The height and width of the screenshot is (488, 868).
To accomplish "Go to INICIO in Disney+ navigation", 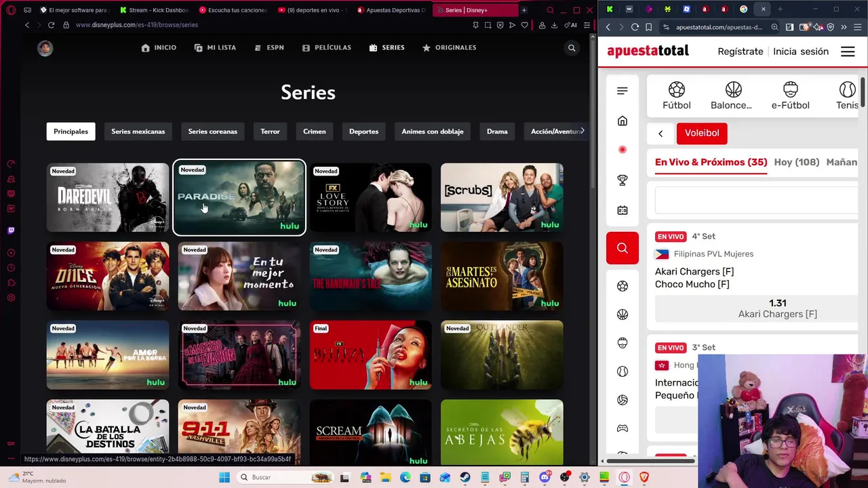I will (159, 47).
